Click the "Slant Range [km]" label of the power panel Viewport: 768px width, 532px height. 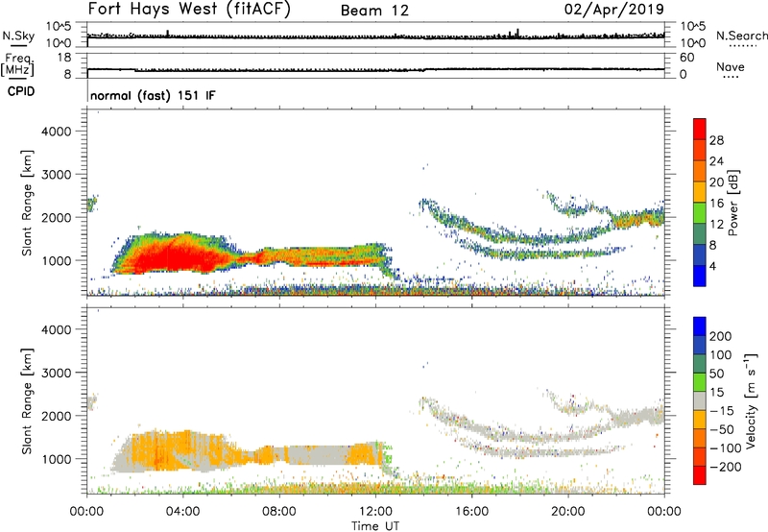tap(27, 203)
